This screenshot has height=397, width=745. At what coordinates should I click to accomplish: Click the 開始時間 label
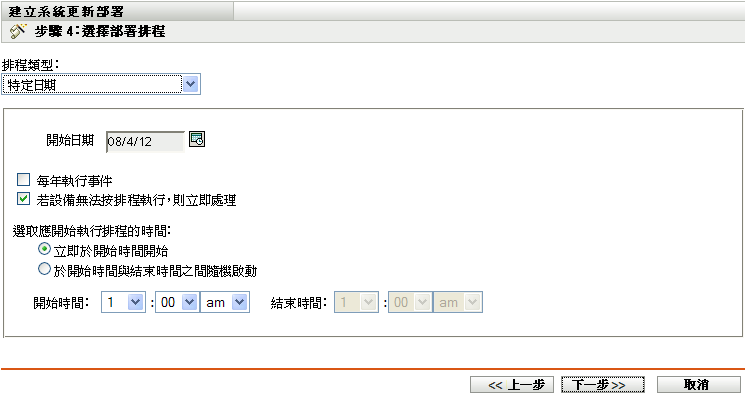[x=61, y=302]
